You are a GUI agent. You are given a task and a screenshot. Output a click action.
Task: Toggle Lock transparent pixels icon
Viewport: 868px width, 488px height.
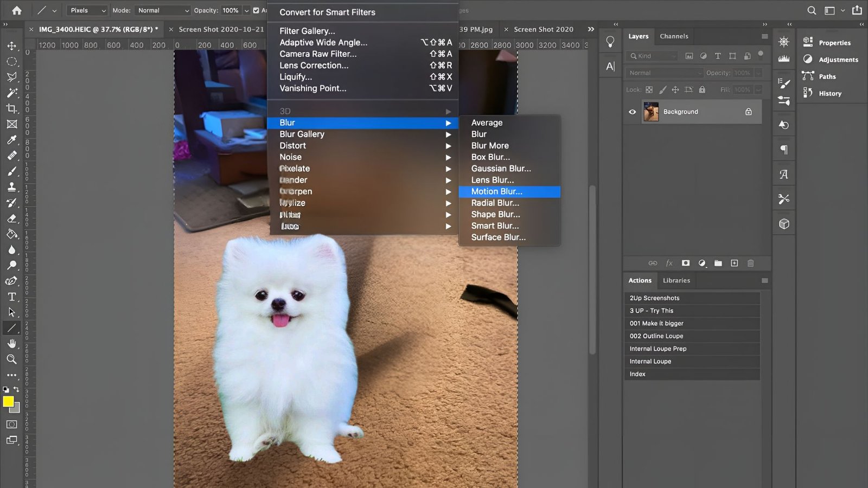(649, 89)
